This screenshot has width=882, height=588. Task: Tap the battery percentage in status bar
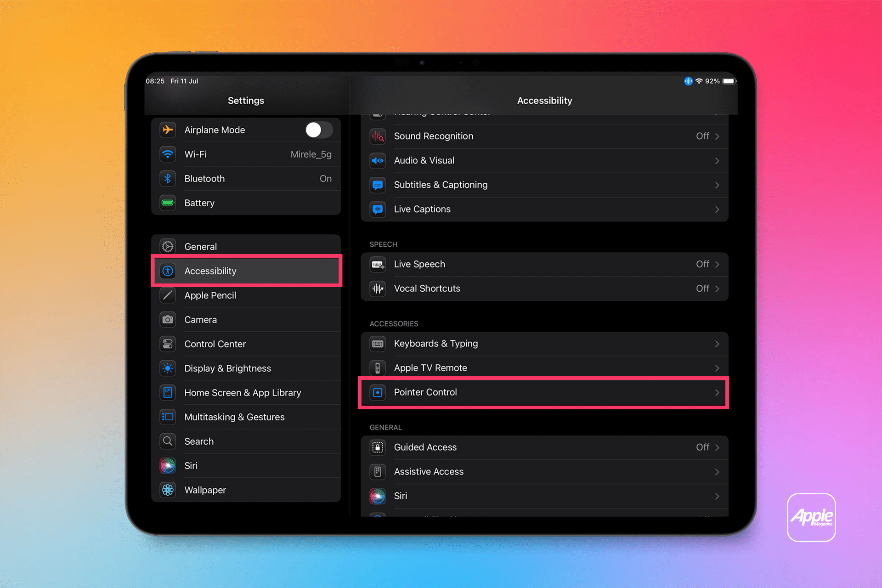tap(712, 81)
